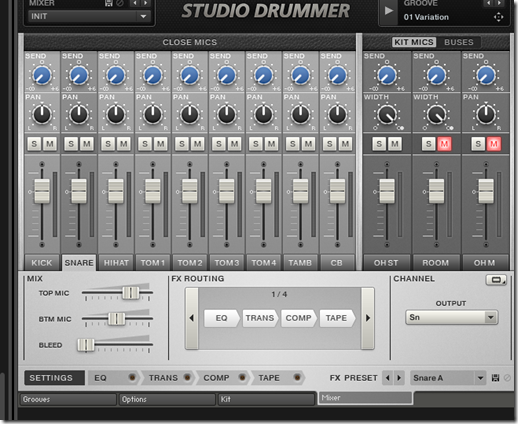Select the next FX preset arrow
518x424 pixels.
399,378
